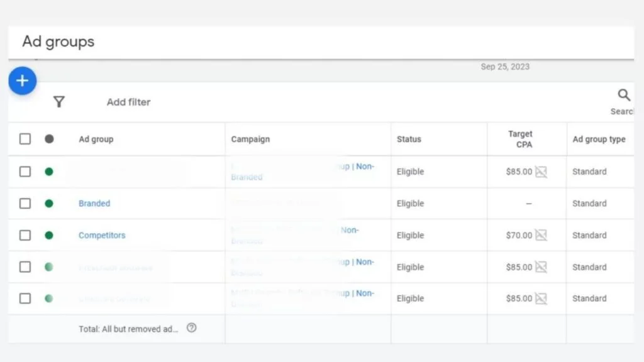
Task: Click the Search magnifier icon
Action: (x=624, y=96)
